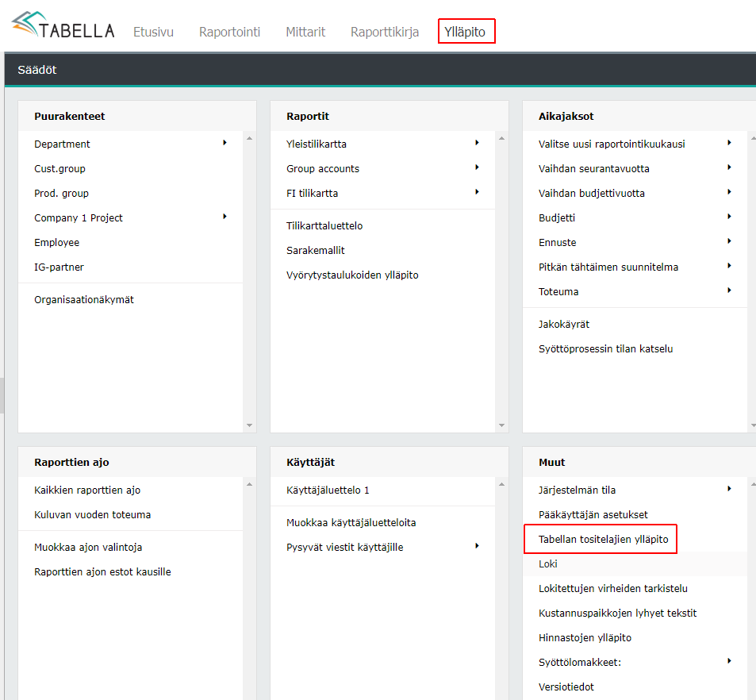Viewport: 756px width, 700px height.
Task: Open the Mittarit tab
Action: [305, 33]
